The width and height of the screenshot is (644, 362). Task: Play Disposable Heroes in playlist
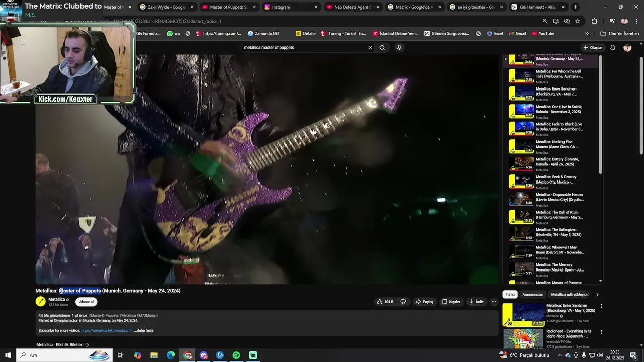click(x=551, y=200)
